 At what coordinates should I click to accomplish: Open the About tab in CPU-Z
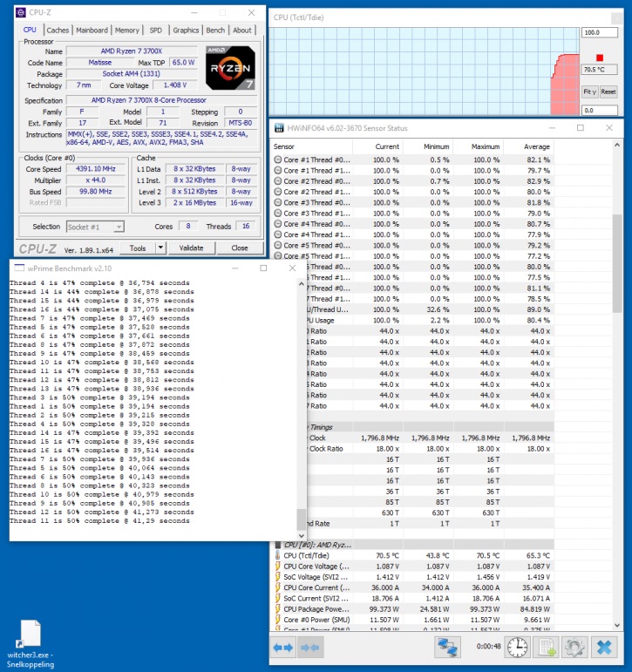click(x=241, y=30)
